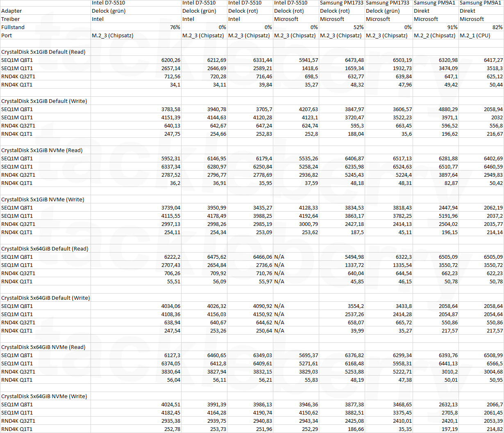Select heading CrystalDisk 5x64GiB Default (Read)
The image size is (504, 433).
[45, 249]
